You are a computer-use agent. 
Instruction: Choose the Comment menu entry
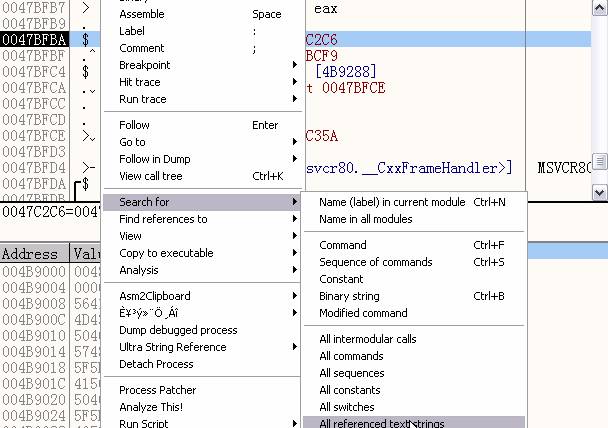pyautogui.click(x=202, y=48)
